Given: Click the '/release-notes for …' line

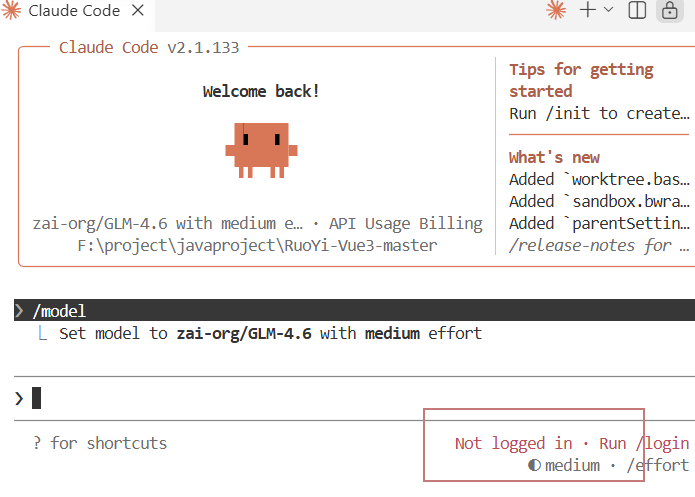Looking at the screenshot, I should coord(599,245).
